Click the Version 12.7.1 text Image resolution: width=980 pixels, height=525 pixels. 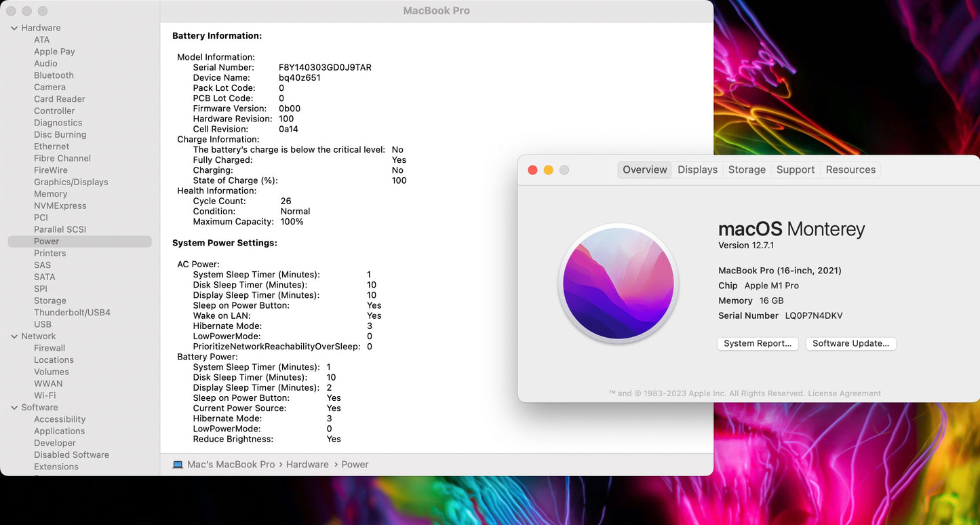(746, 246)
